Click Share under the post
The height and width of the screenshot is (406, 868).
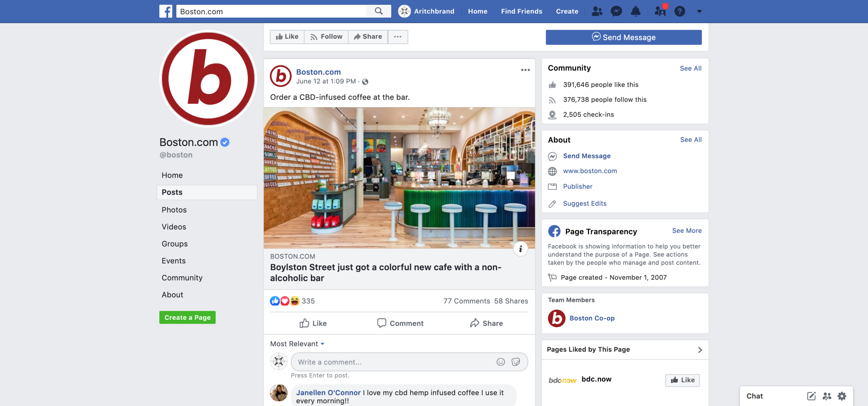click(486, 323)
